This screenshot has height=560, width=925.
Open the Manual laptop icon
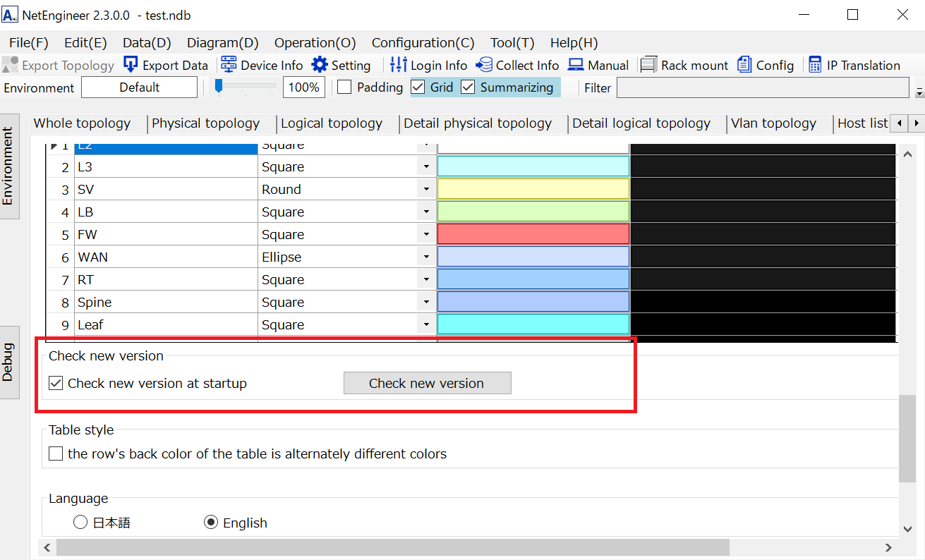(576, 65)
